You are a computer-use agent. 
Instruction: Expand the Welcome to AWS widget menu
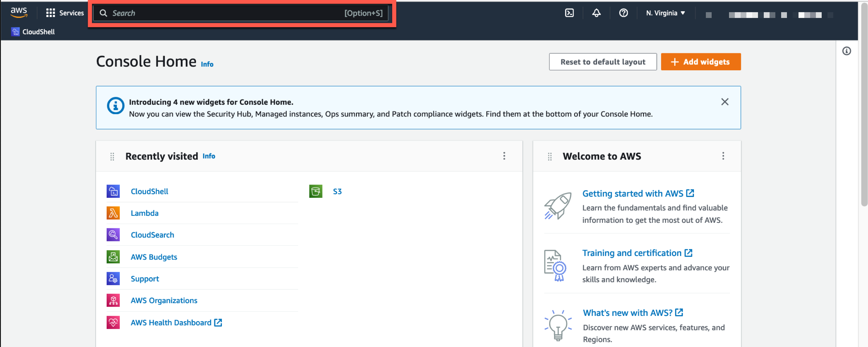pos(723,156)
